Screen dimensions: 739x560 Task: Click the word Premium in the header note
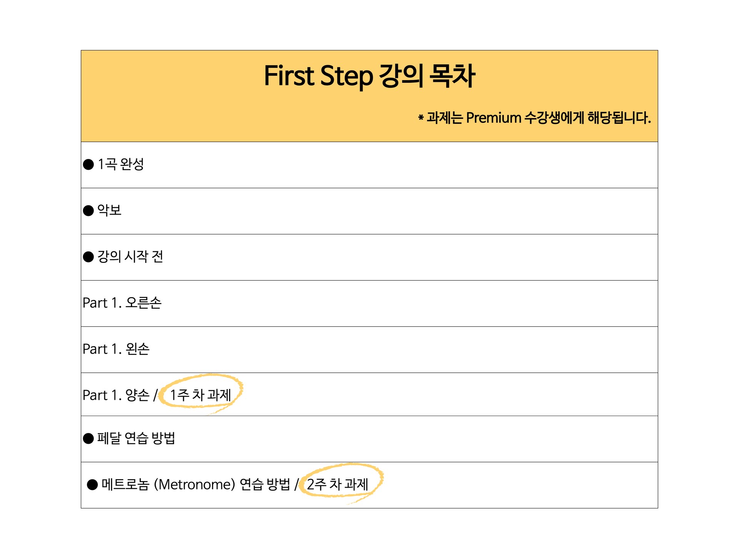[493, 118]
